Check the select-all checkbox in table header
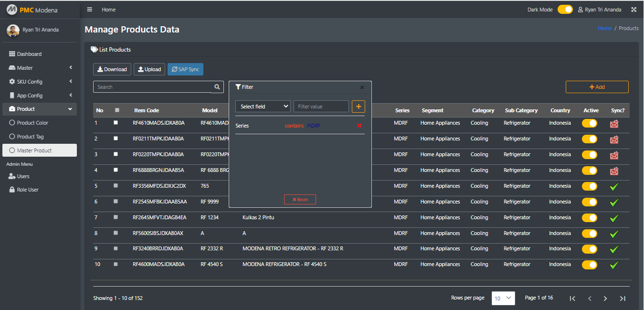 tap(117, 110)
